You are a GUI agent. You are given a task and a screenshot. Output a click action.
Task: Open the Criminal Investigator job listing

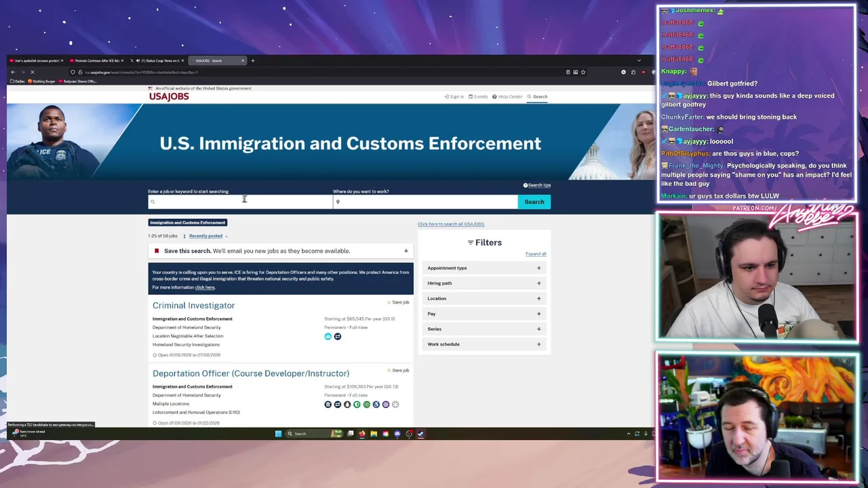[x=194, y=306]
